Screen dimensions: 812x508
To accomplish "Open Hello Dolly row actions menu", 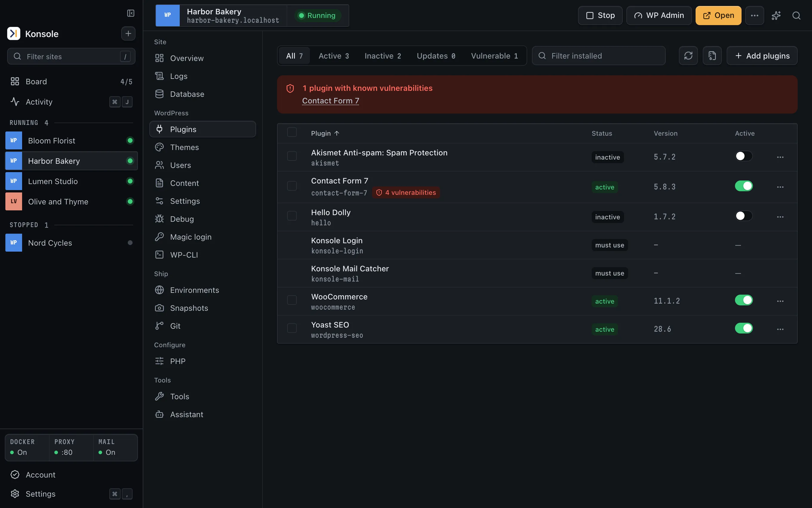I will pos(780,217).
